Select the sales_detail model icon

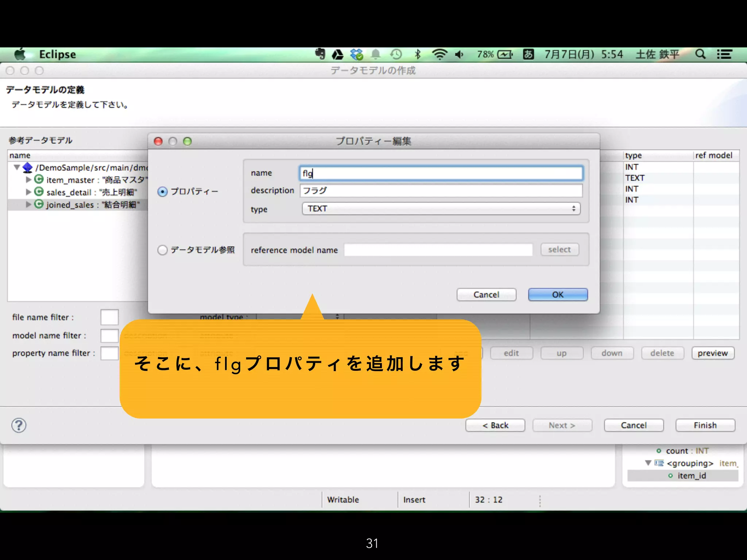tap(39, 191)
